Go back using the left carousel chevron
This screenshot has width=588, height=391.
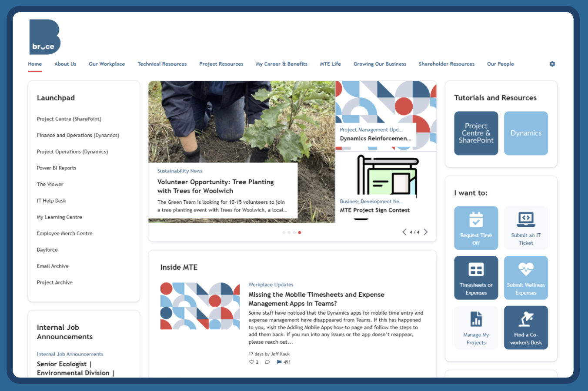point(404,232)
